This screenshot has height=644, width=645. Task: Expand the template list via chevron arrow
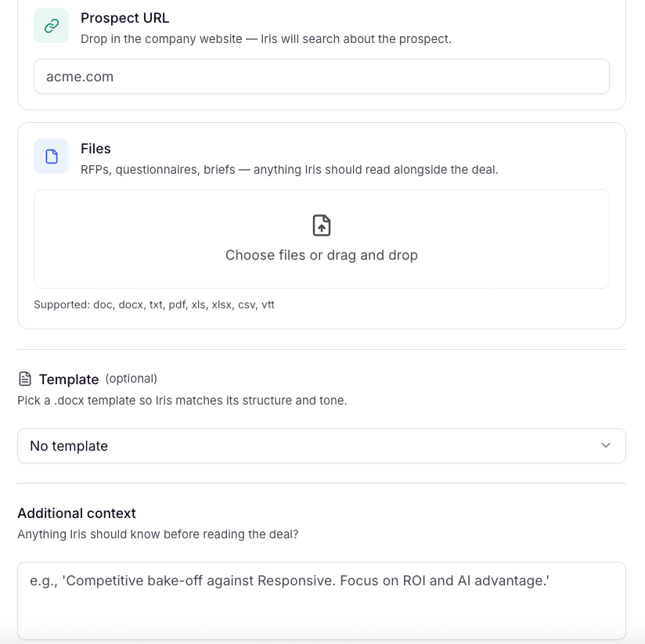[x=606, y=445]
